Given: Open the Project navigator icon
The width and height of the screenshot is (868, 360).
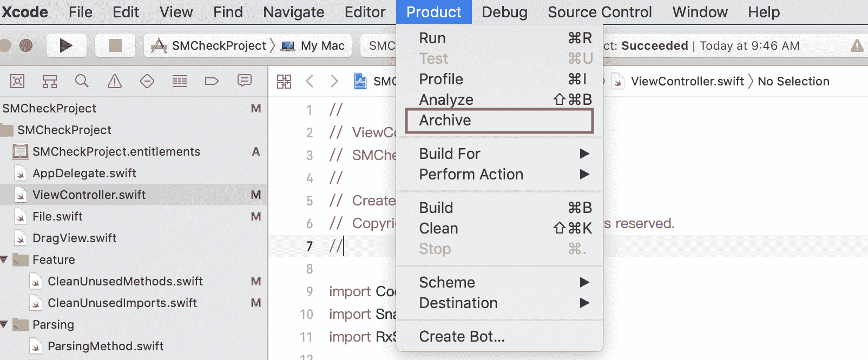Looking at the screenshot, I should coord(17,81).
